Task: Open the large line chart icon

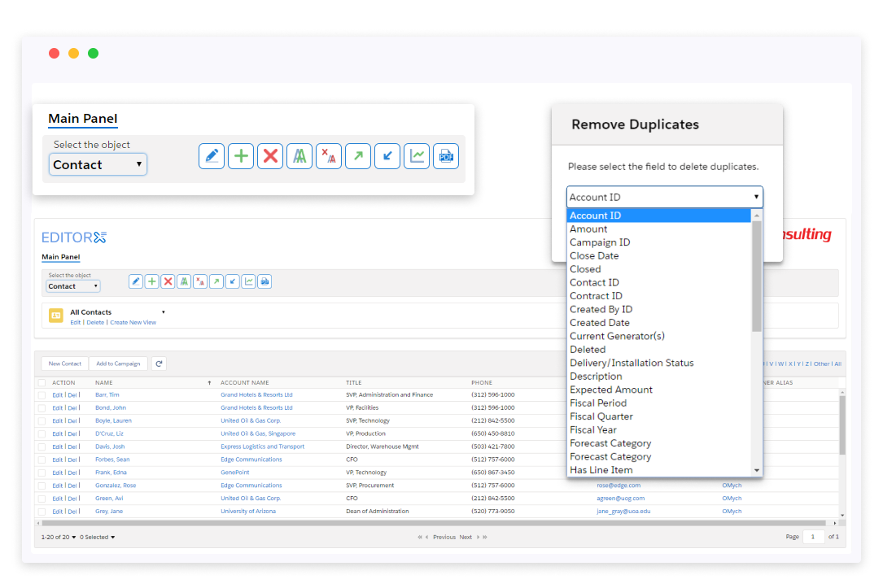Action: [417, 156]
